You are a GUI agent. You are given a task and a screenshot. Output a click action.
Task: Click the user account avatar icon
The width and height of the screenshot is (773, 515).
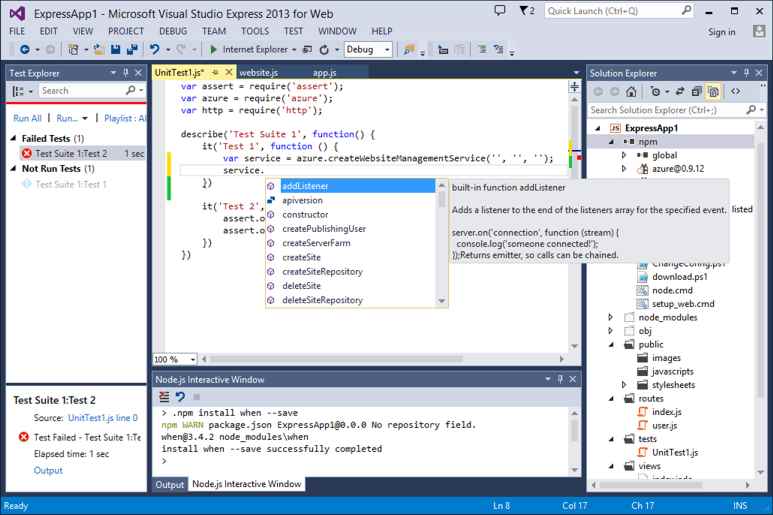(x=759, y=32)
